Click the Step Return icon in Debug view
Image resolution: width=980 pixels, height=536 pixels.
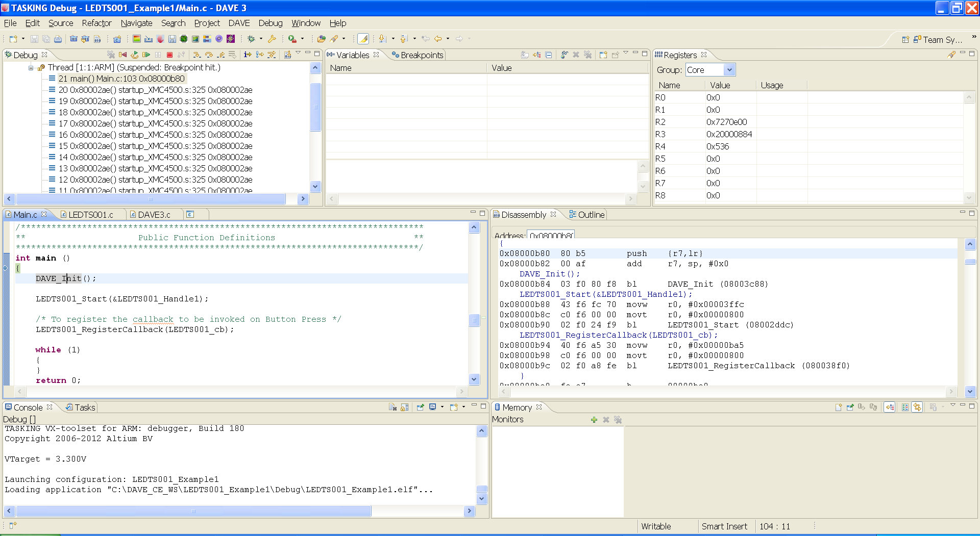click(x=220, y=55)
